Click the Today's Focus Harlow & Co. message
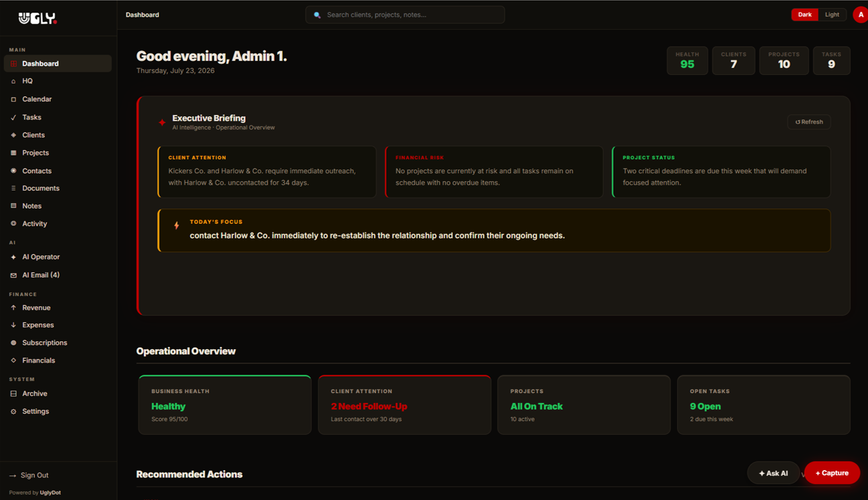Image resolution: width=868 pixels, height=500 pixels. click(377, 236)
